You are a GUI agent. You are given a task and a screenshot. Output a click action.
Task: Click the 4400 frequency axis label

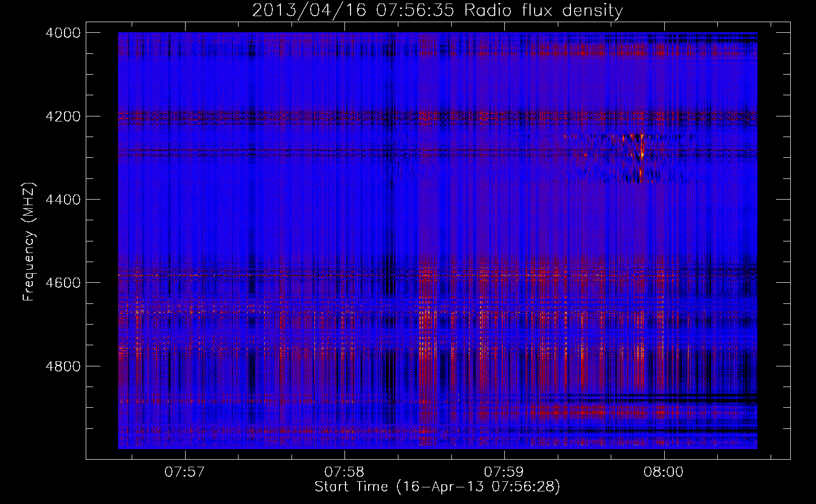[x=63, y=200]
